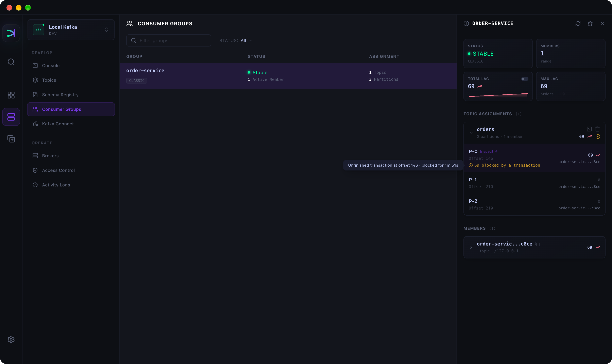Click the yellow paused icon on orders row
This screenshot has width=612, height=364.
pyautogui.click(x=598, y=137)
